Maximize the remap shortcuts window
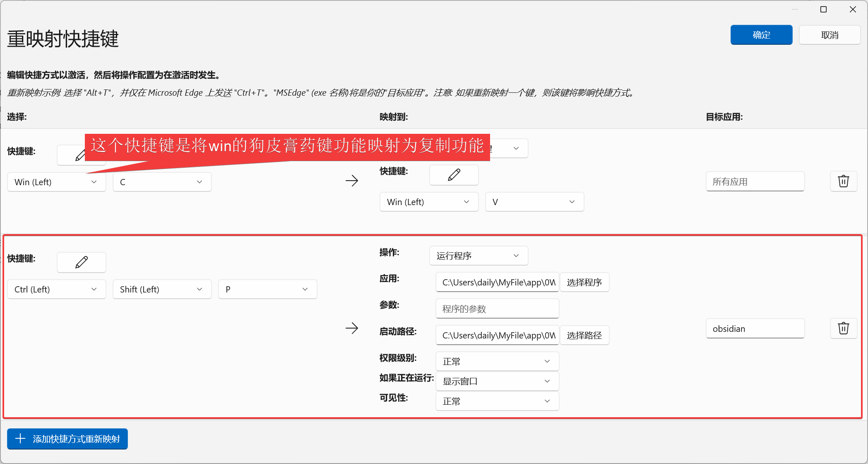This screenshot has width=868, height=464. pos(823,10)
